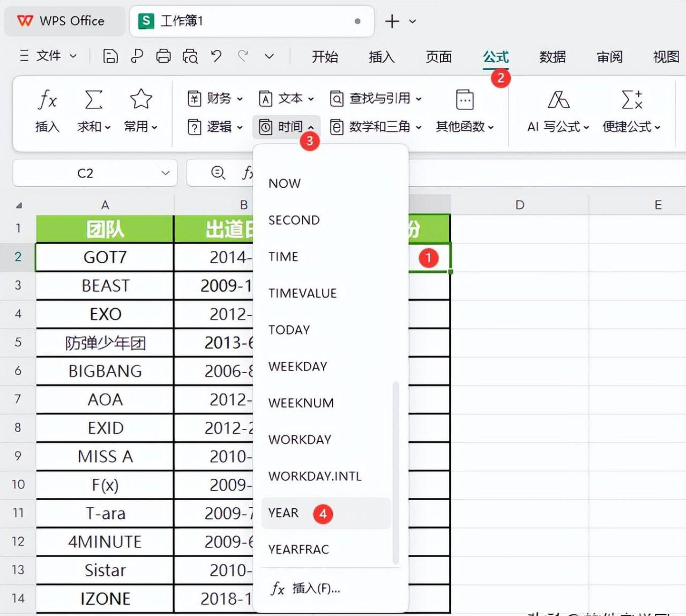Click the zoom magnifier in formula bar

click(218, 173)
